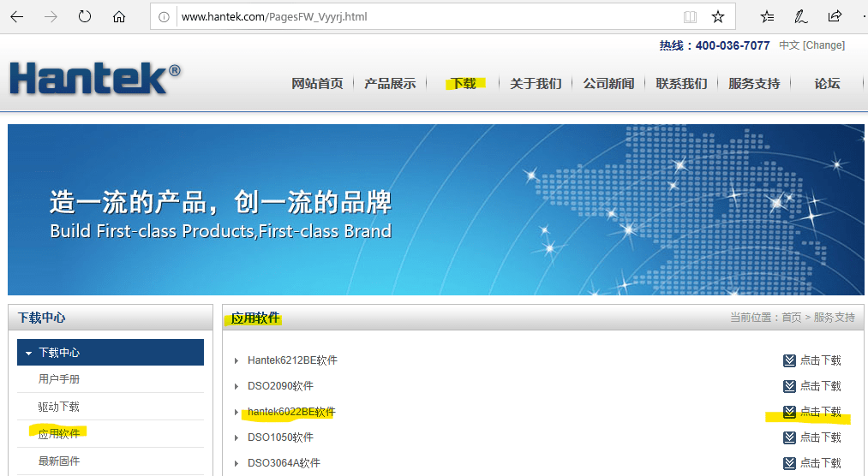The height and width of the screenshot is (476, 868).
Task: Click the blue banner image
Action: pyautogui.click(x=435, y=210)
